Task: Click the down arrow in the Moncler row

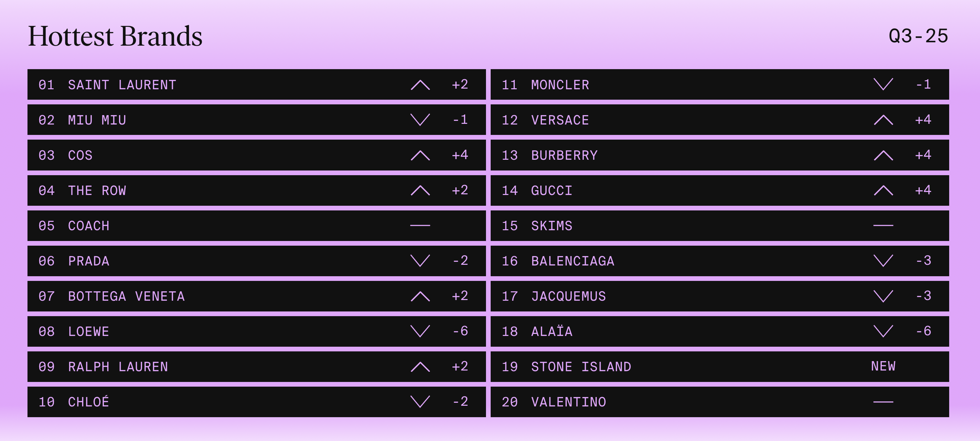Action: 883,85
